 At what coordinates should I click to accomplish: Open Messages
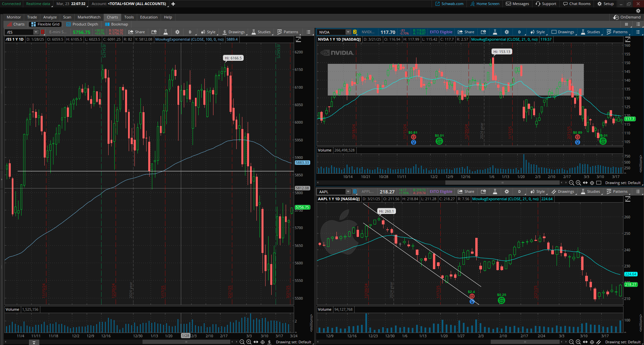(x=518, y=4)
